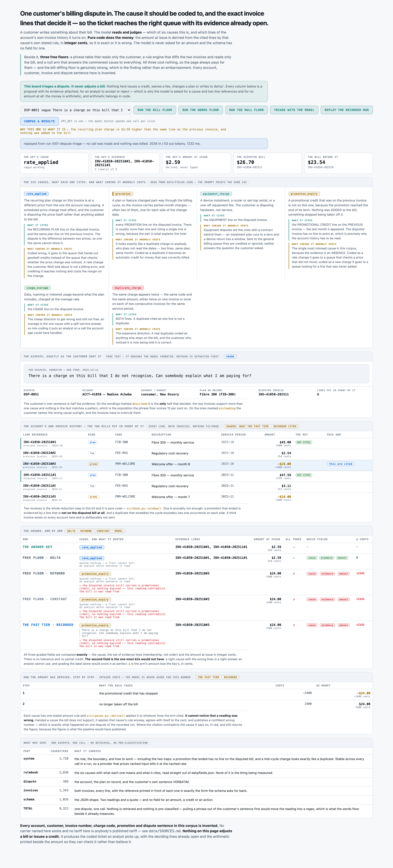Open the Corpus & Results view
Viewport: 393px width, 868px height.
pyautogui.click(x=39, y=121)
